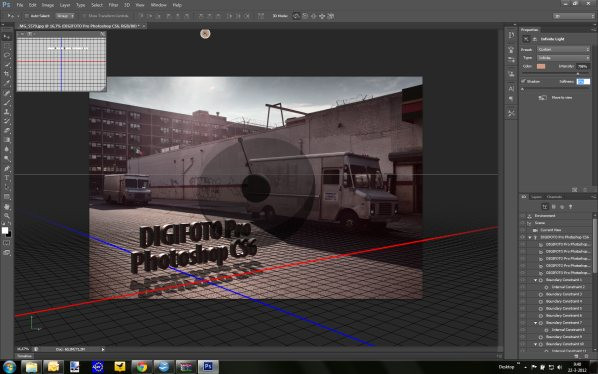Click the Intensity value field
The width and height of the screenshot is (598, 374).
(583, 66)
